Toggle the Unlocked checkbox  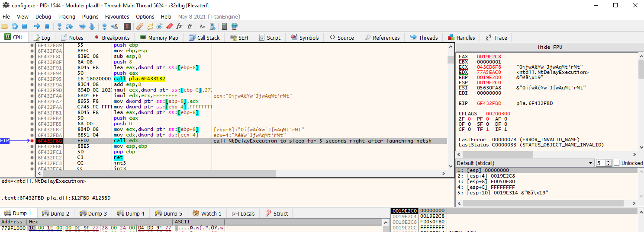617,163
